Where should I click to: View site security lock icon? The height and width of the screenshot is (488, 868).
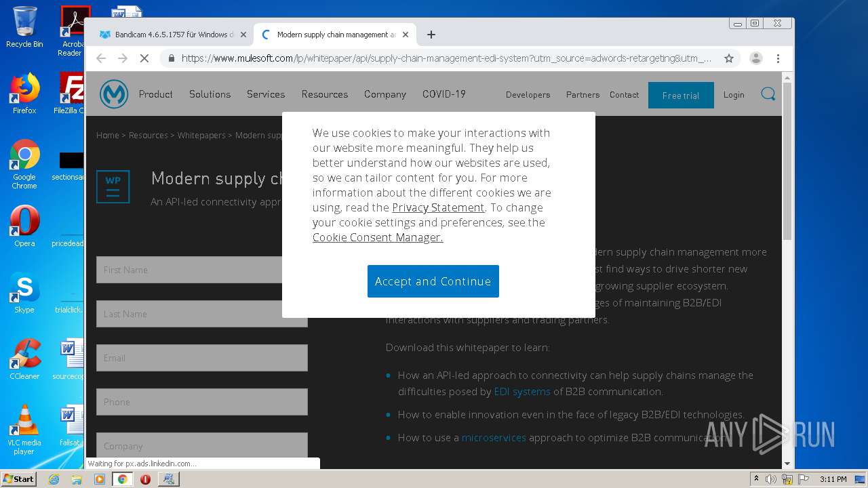tap(172, 58)
